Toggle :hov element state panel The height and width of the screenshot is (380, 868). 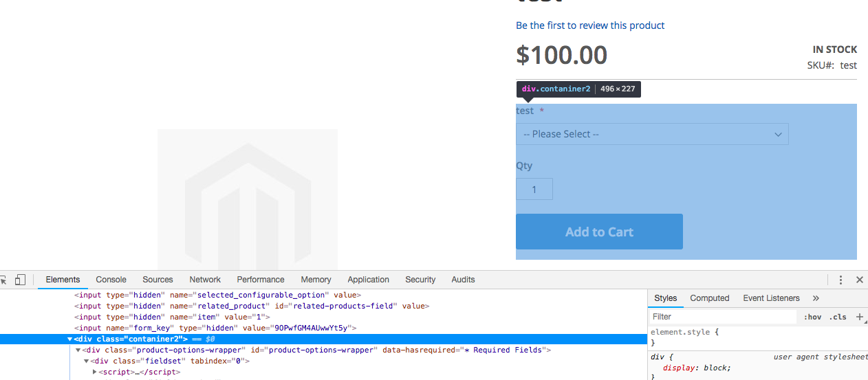pos(813,317)
